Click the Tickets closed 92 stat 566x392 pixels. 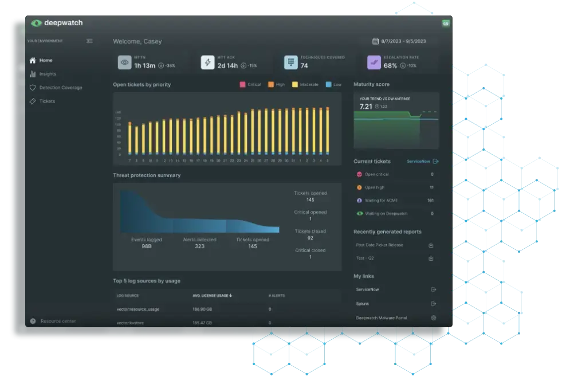(x=310, y=234)
